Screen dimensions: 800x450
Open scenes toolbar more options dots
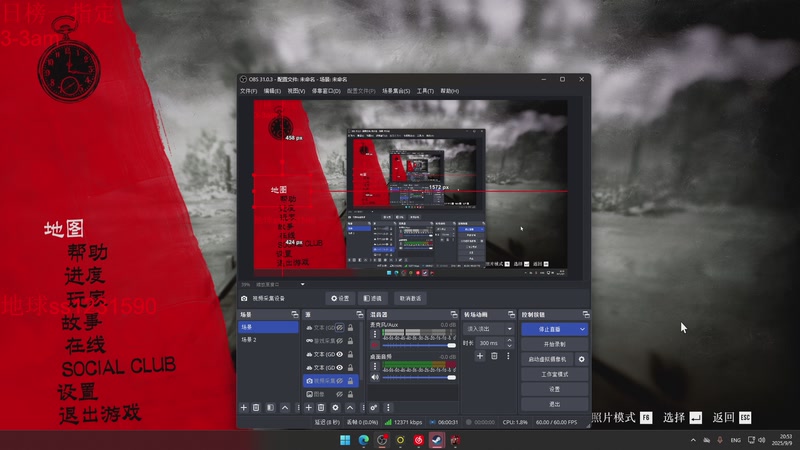click(x=298, y=408)
